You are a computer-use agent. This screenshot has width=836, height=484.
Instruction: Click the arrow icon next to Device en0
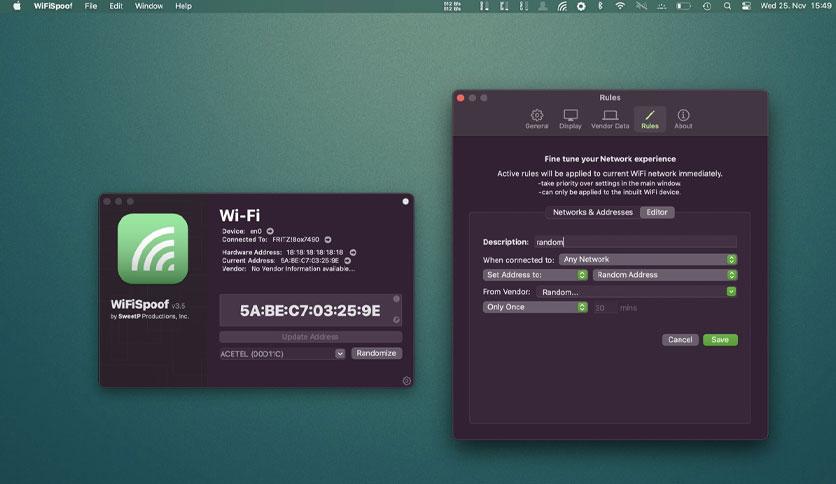(x=270, y=231)
